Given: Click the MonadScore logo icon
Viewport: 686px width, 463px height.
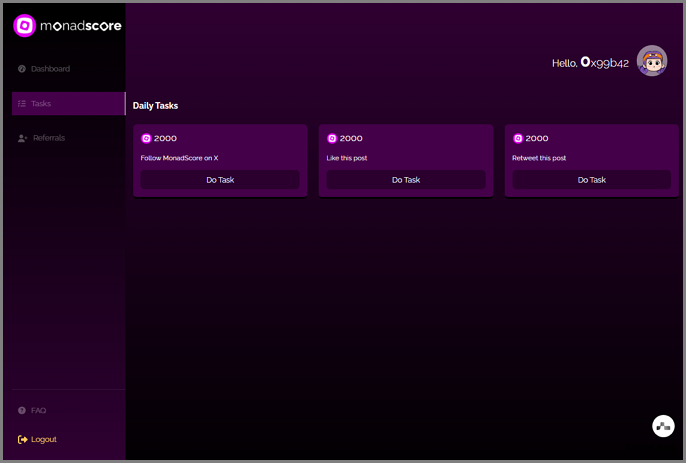Looking at the screenshot, I should (x=24, y=26).
